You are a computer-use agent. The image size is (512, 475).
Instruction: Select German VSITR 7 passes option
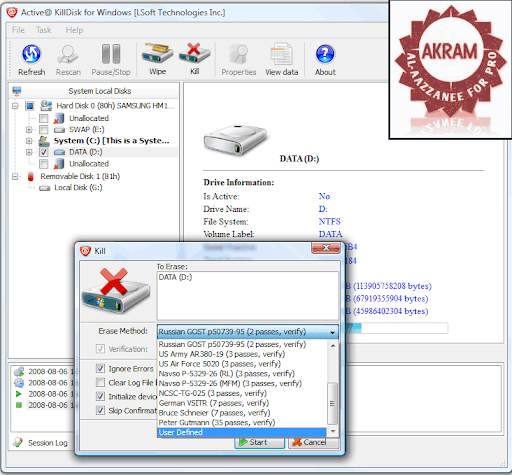click(242, 403)
